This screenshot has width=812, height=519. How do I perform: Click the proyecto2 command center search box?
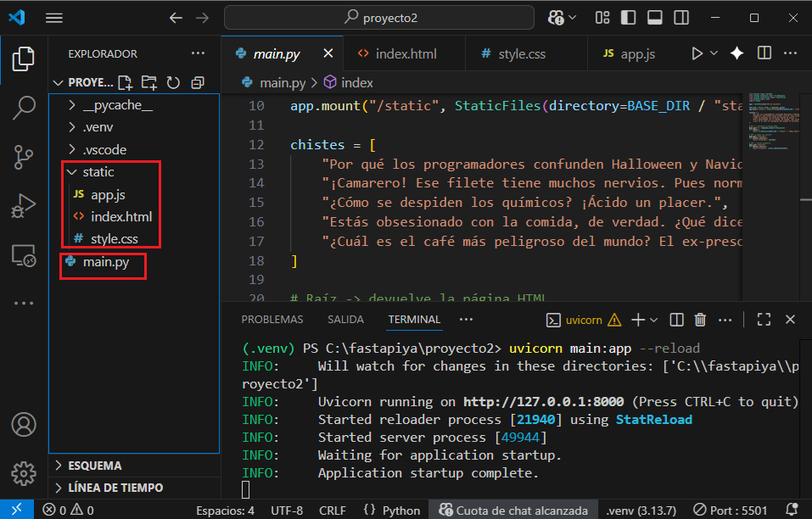click(379, 18)
